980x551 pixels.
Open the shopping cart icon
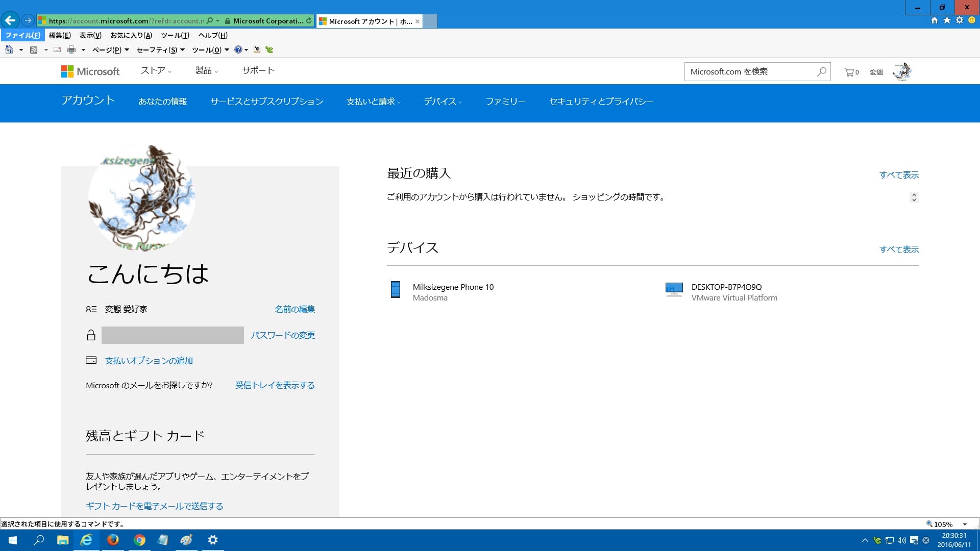(x=851, y=72)
